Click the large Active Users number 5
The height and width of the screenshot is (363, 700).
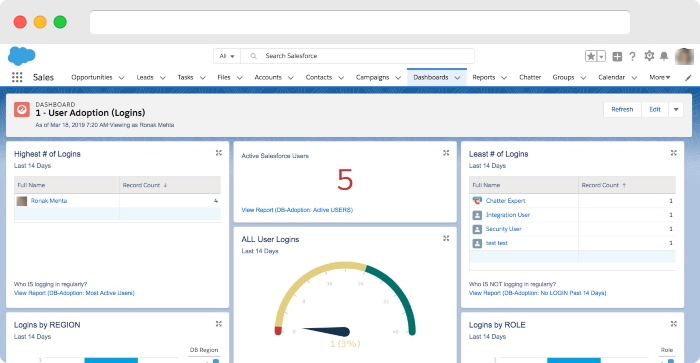345,180
